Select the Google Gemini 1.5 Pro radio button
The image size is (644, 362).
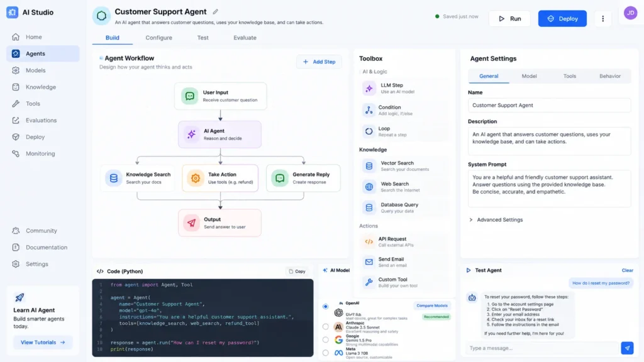click(326, 340)
